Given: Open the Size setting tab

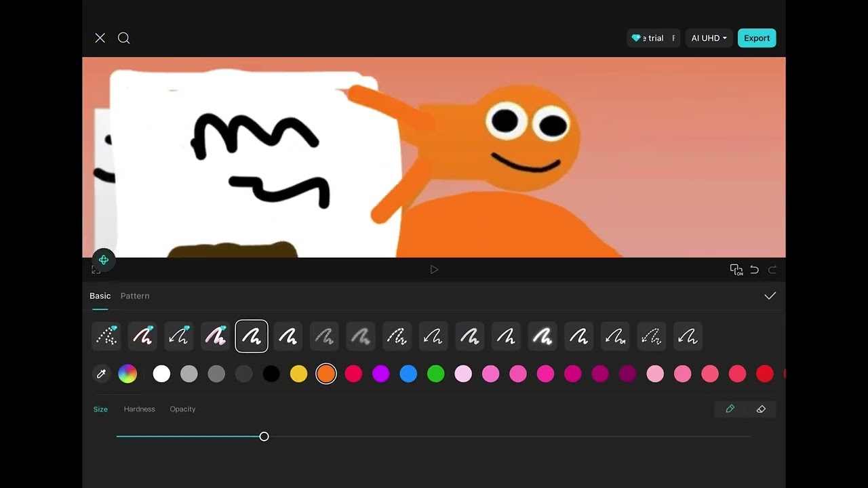Looking at the screenshot, I should [100, 409].
